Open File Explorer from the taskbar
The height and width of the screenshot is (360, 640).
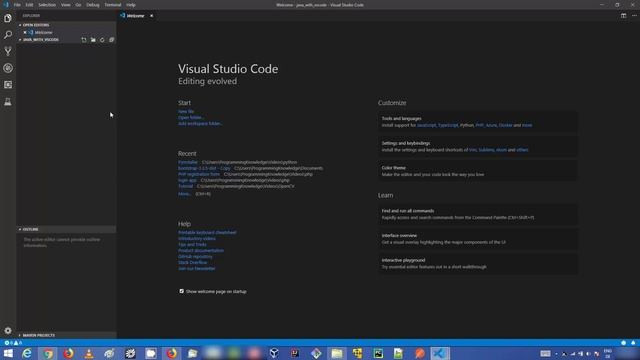pyautogui.click(x=337, y=353)
